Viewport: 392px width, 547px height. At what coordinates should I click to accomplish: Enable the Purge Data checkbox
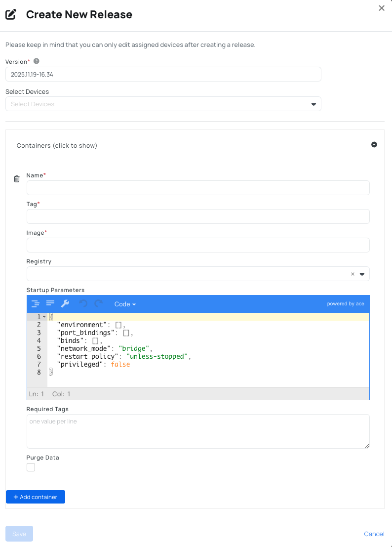[x=31, y=467]
